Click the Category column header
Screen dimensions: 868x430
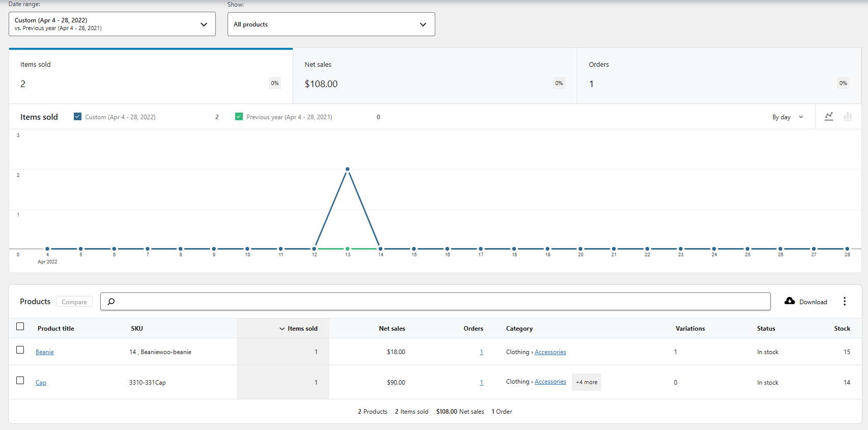(519, 329)
